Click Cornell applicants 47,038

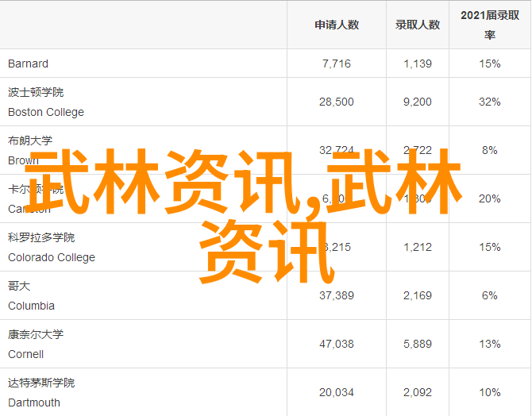pyautogui.click(x=337, y=344)
